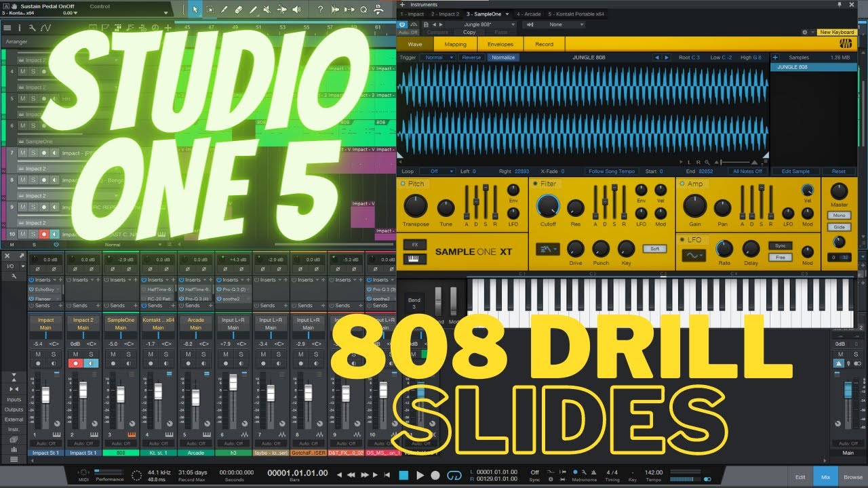Toggle the Soft filter button
The height and width of the screenshot is (488, 868).
655,249
